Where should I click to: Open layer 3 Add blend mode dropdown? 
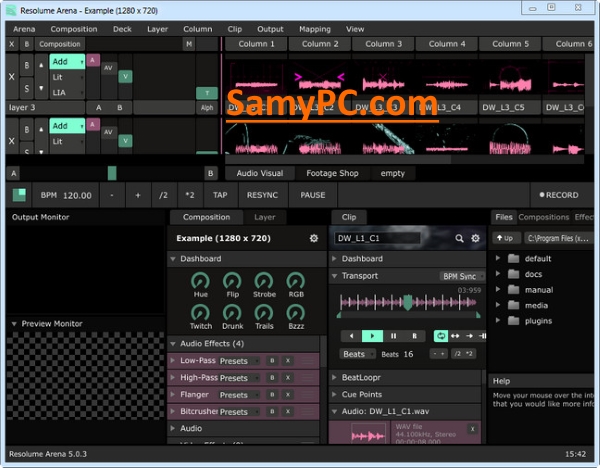coord(67,62)
